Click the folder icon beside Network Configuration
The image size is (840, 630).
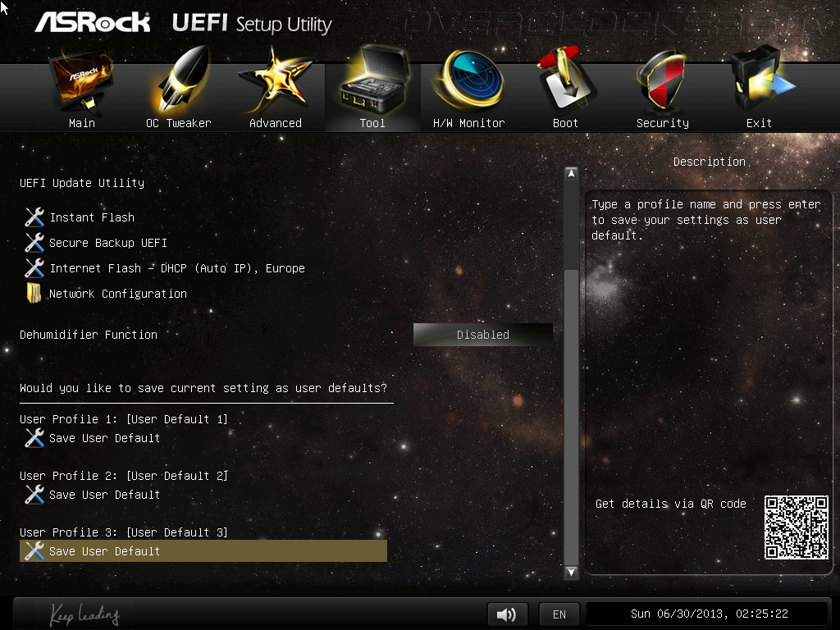(34, 293)
